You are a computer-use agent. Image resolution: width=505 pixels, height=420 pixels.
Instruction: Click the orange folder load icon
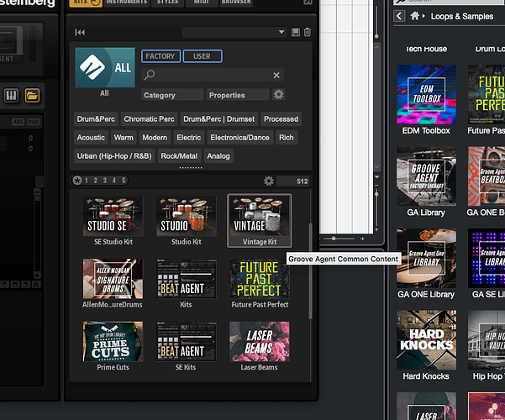32,95
